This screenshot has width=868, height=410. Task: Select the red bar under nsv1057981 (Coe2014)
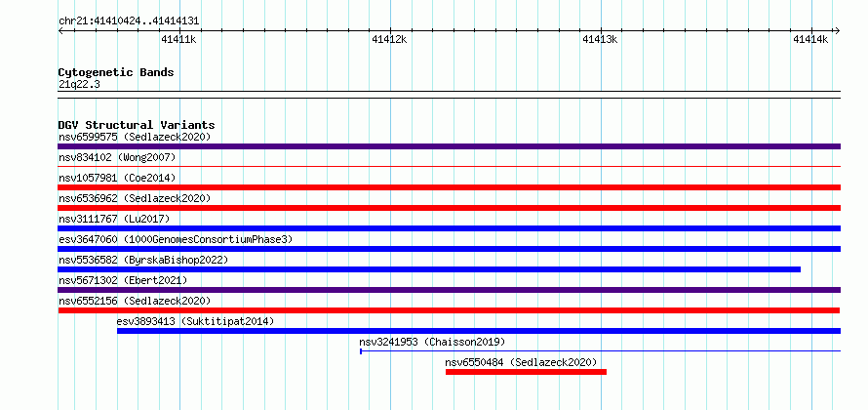[x=450, y=187]
